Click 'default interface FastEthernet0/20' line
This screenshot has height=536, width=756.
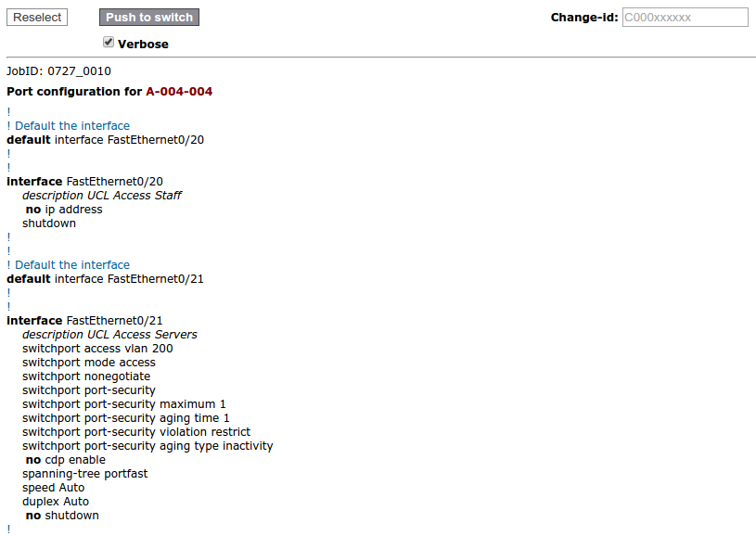click(x=105, y=140)
